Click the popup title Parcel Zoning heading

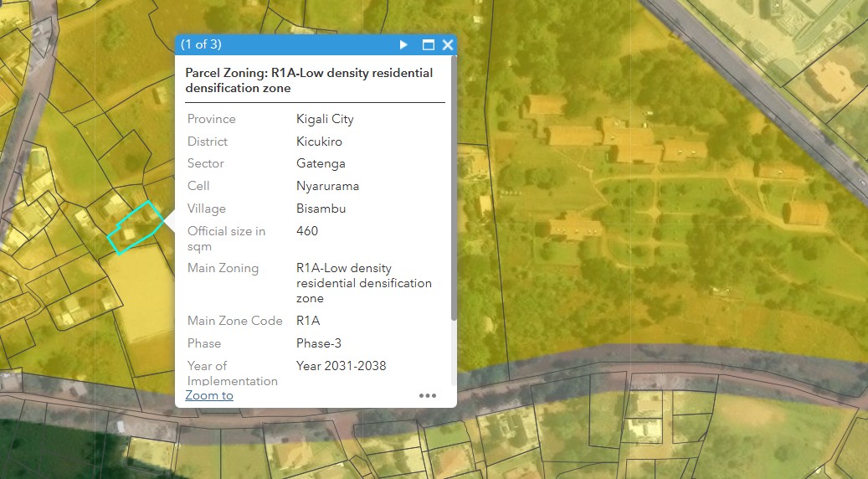coord(309,80)
